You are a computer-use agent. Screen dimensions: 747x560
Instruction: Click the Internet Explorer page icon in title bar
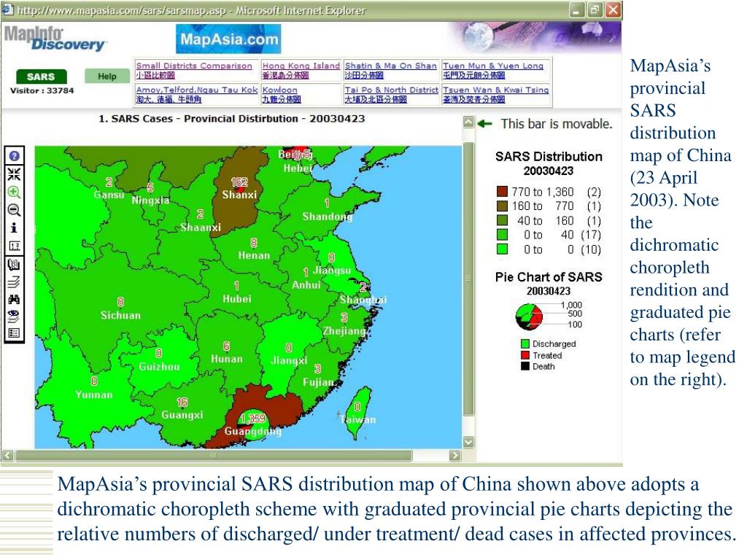coord(7,9)
